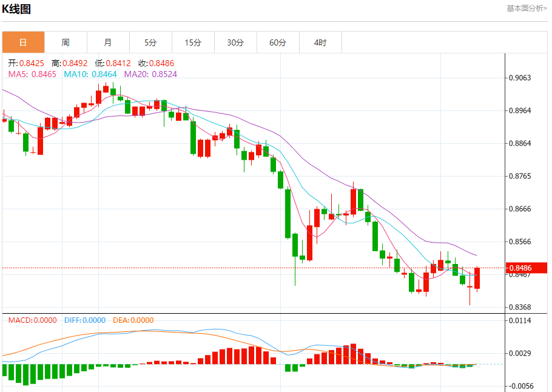The image size is (552, 392).
Task: Click the 收 closing price readout
Action: pyautogui.click(x=157, y=63)
